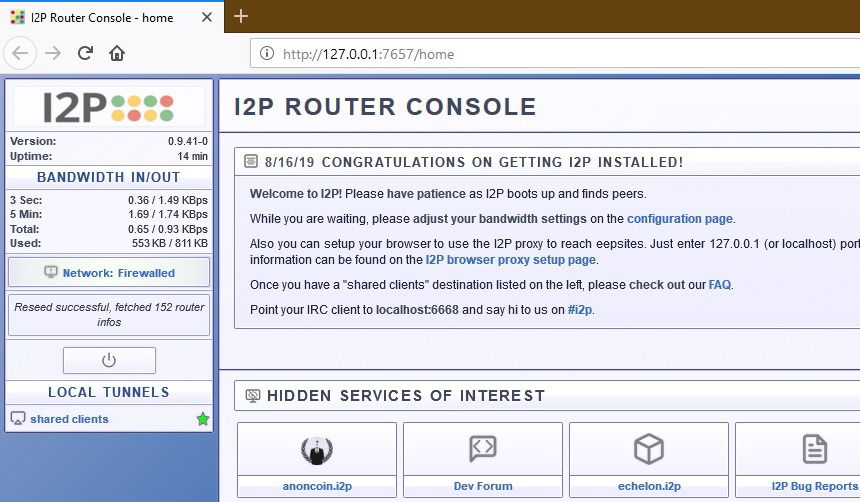The image size is (860, 502).
Task: Click the Version value 0.9.41-0
Action: click(x=188, y=141)
